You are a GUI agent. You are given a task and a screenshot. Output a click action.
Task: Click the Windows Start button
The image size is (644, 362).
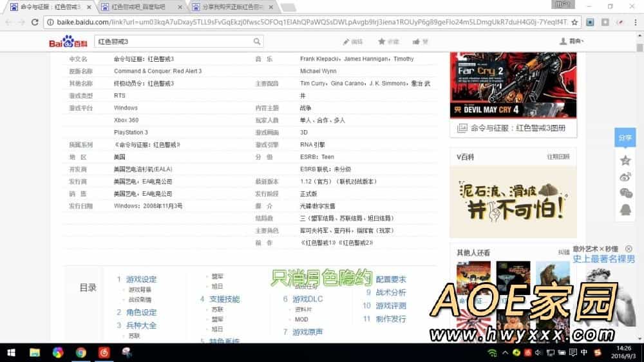pyautogui.click(x=12, y=352)
